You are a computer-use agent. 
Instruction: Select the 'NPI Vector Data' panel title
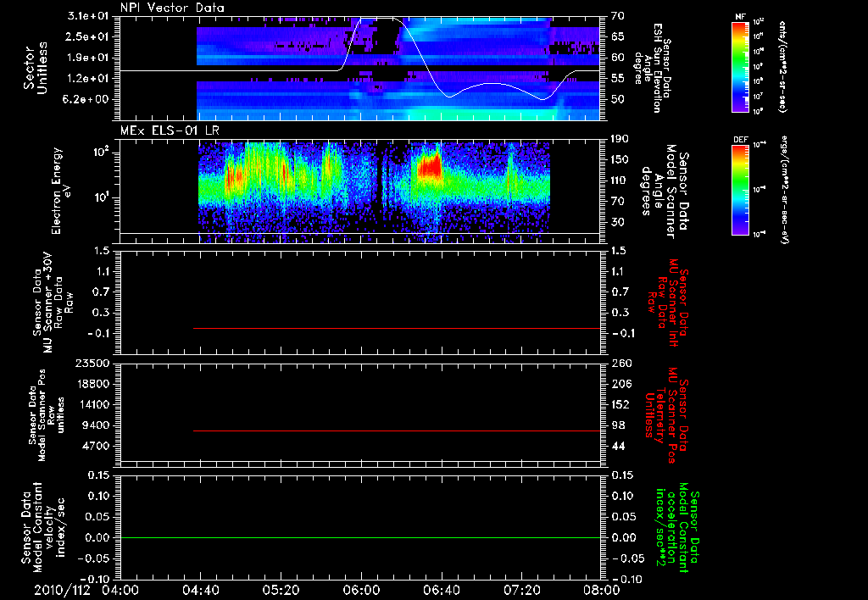click(172, 8)
